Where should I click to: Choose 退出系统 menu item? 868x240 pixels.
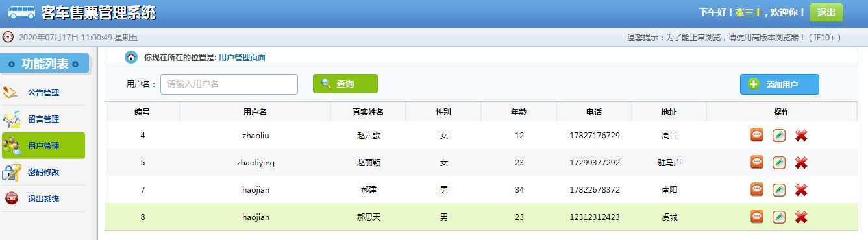coord(43,198)
